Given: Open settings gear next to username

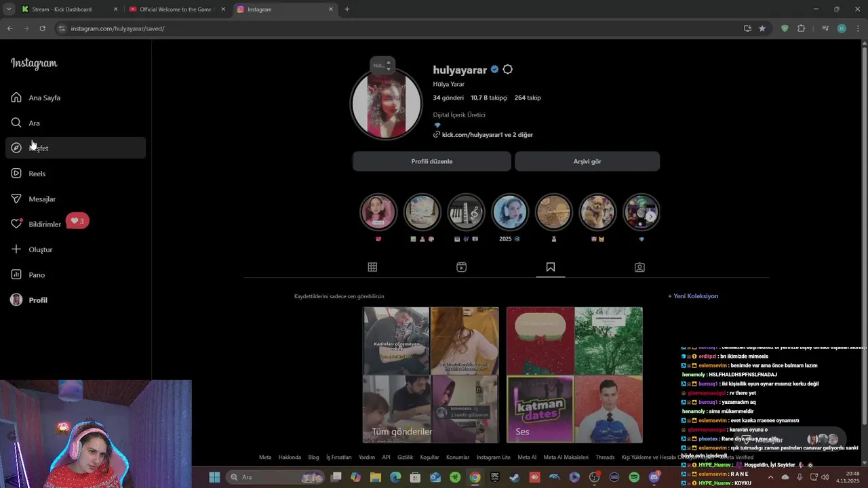Looking at the screenshot, I should coord(507,70).
